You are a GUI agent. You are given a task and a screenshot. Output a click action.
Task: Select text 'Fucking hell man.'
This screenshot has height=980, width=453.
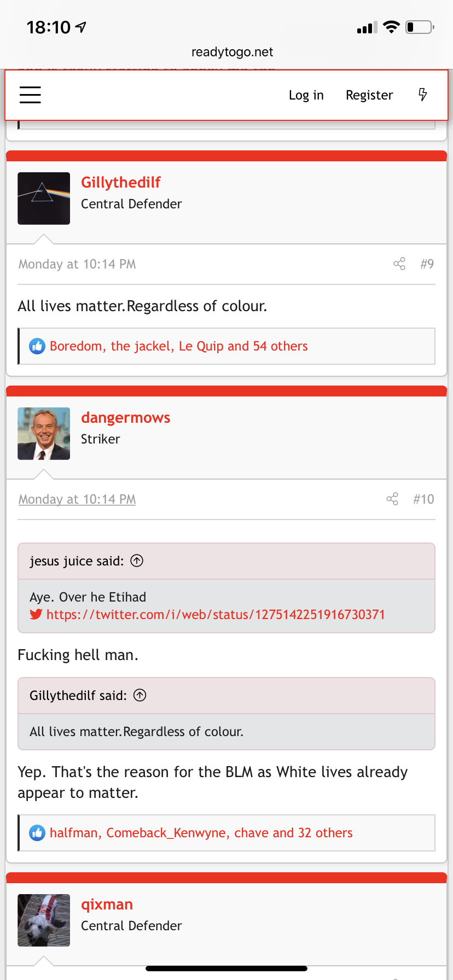[x=78, y=655]
